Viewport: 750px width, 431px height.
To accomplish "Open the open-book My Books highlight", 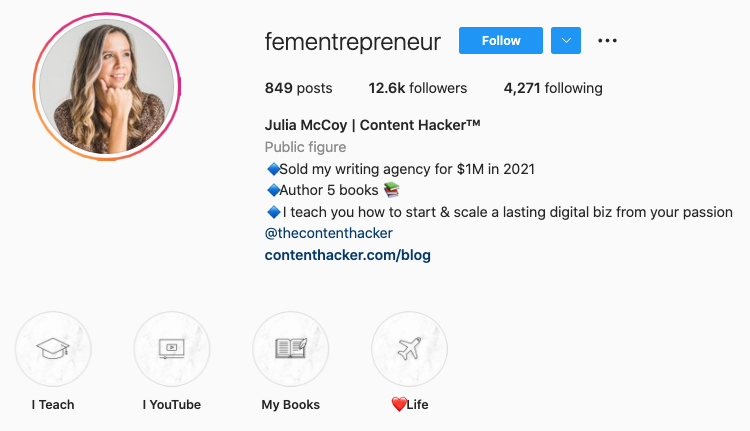I will coord(290,349).
